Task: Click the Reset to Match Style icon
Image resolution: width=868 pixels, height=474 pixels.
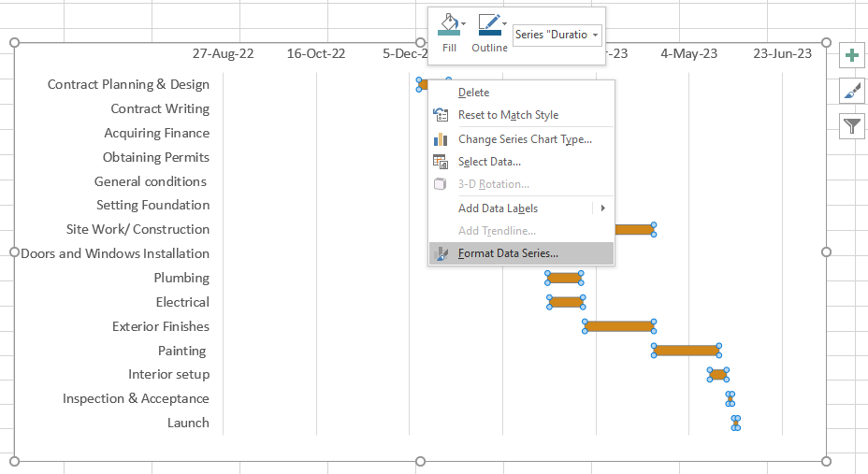Action: [441, 115]
